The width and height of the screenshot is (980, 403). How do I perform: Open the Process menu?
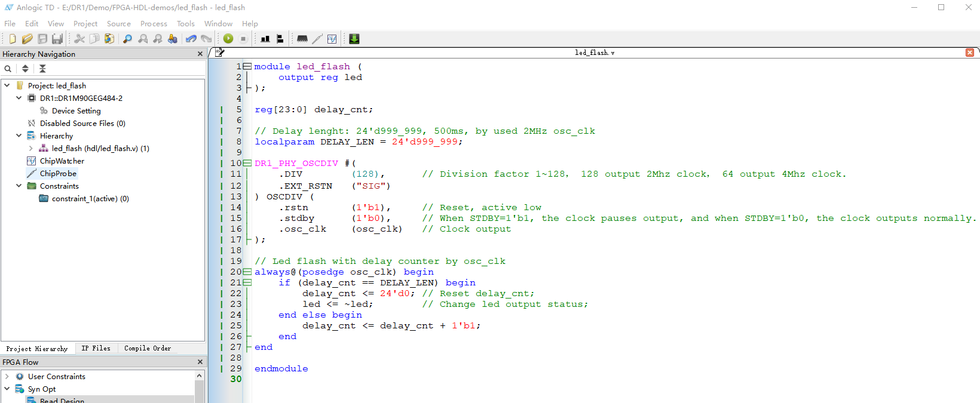pyautogui.click(x=154, y=23)
